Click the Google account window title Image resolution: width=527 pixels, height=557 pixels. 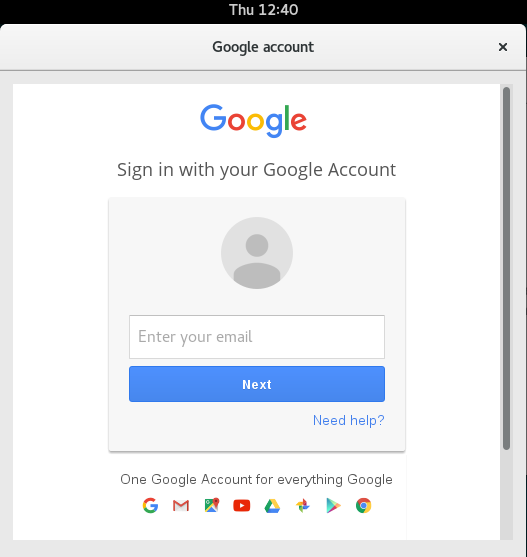click(x=263, y=47)
